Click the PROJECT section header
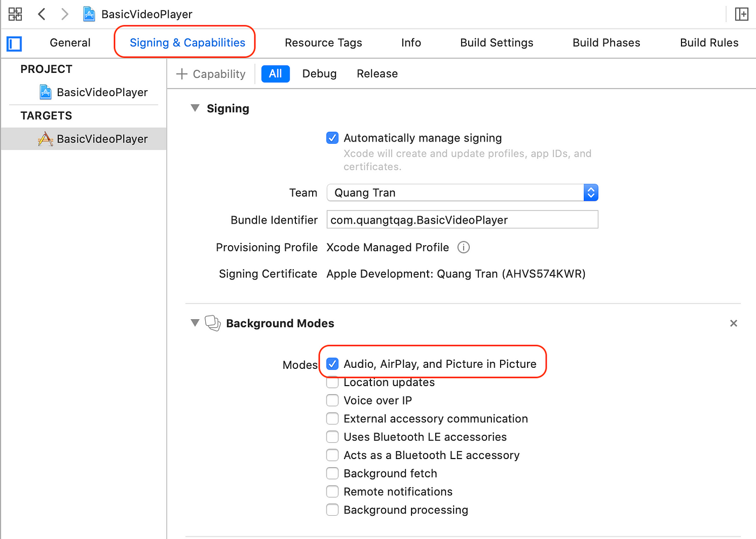The width and height of the screenshot is (756, 539). tap(46, 69)
